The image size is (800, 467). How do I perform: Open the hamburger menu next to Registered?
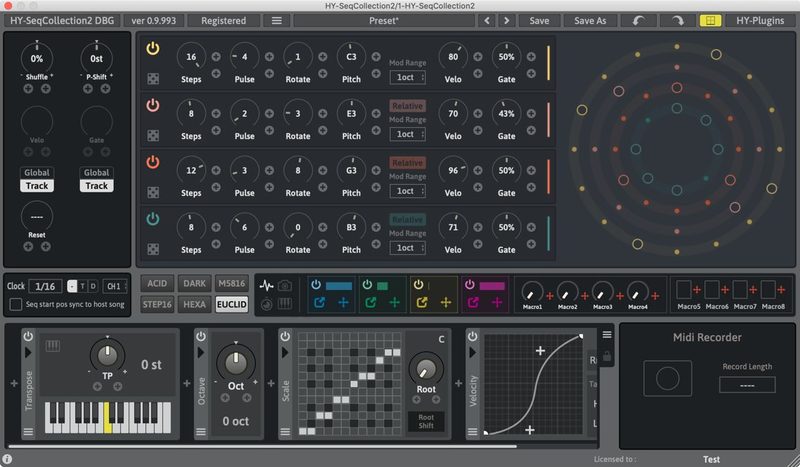(277, 20)
